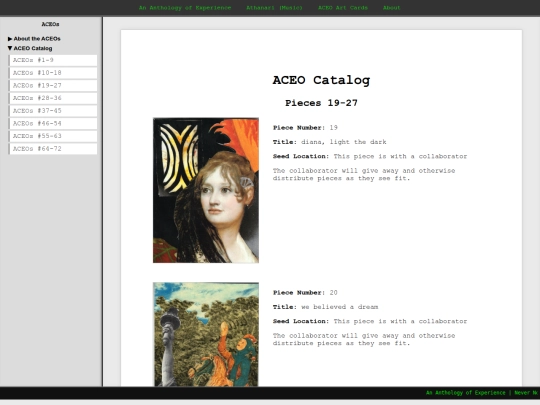Click the ACEOs sidebar heading
The width and height of the screenshot is (540, 405).
point(50,24)
